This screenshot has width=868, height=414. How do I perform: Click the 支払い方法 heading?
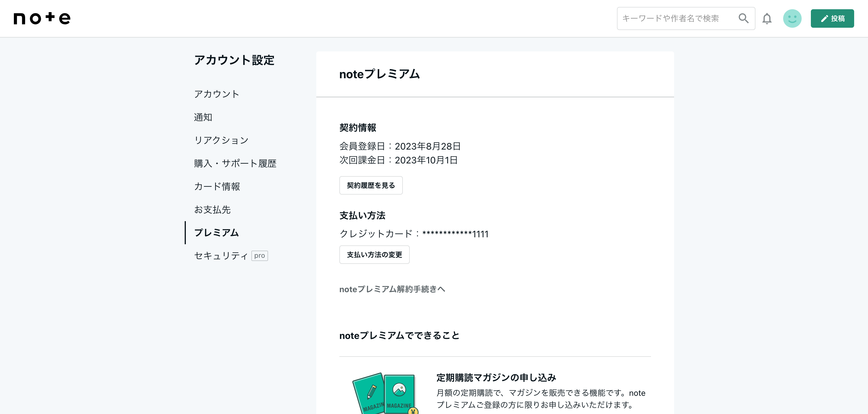pyautogui.click(x=362, y=216)
